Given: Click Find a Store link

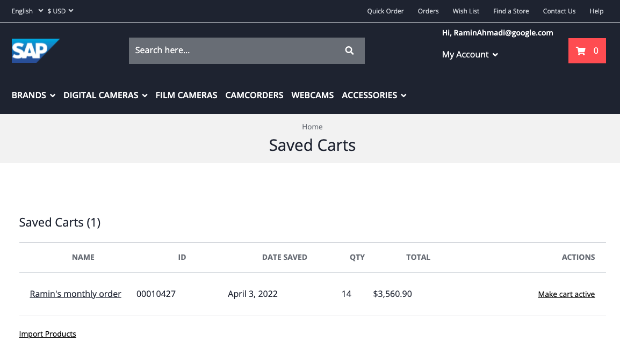Looking at the screenshot, I should (511, 11).
